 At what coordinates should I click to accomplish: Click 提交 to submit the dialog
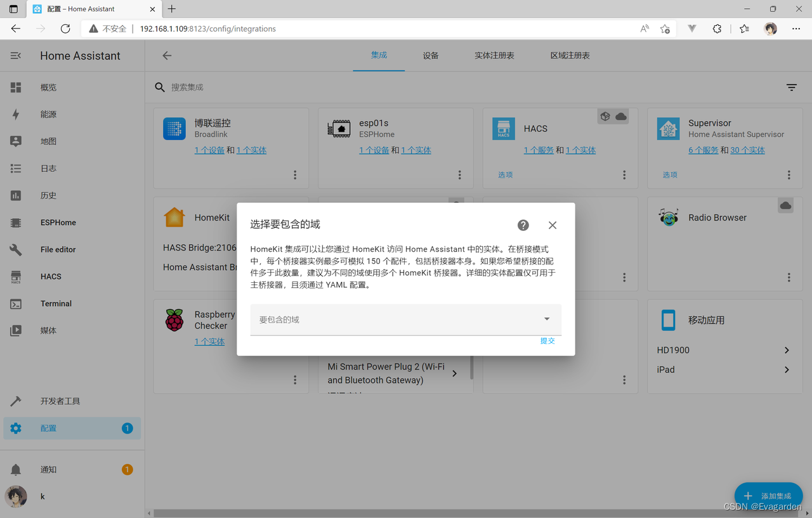point(547,340)
